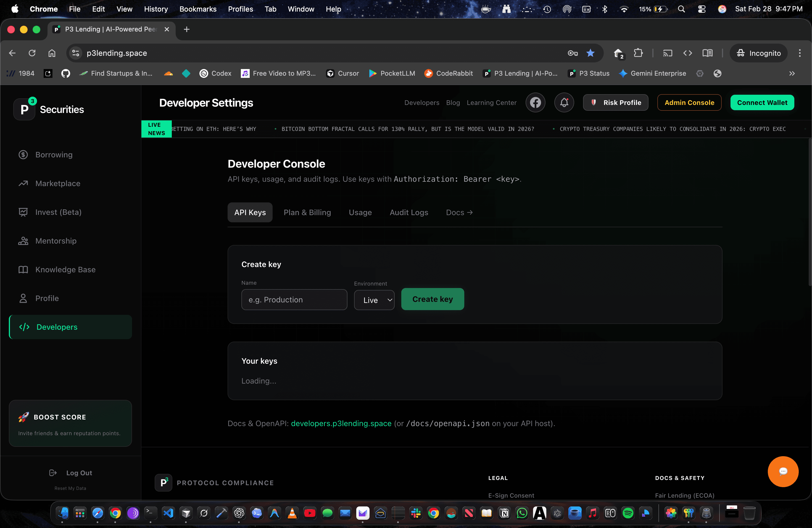Open the Facebook social icon

coord(535,102)
